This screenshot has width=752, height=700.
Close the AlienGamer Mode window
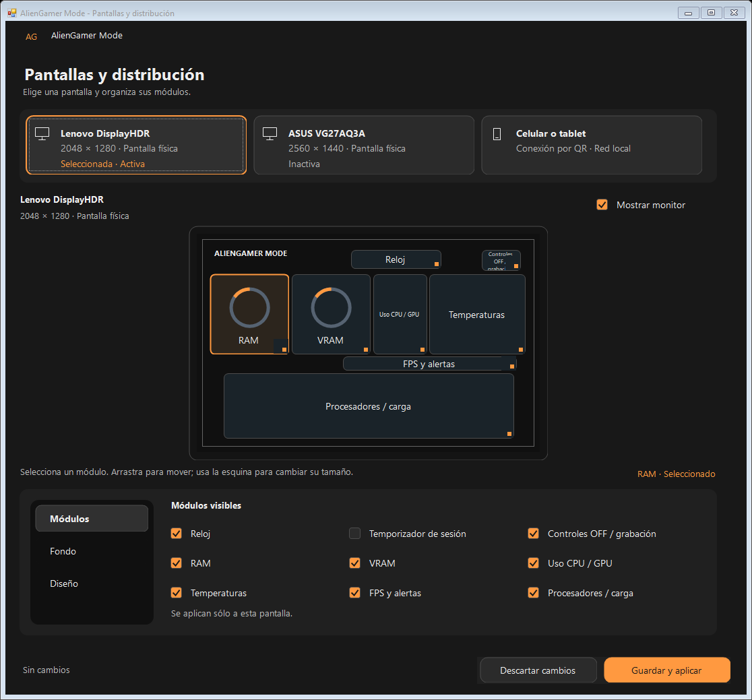734,13
